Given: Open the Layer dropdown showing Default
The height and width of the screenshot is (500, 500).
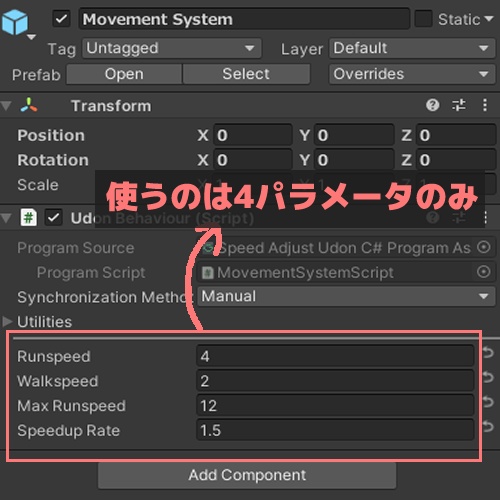Looking at the screenshot, I should point(412,48).
